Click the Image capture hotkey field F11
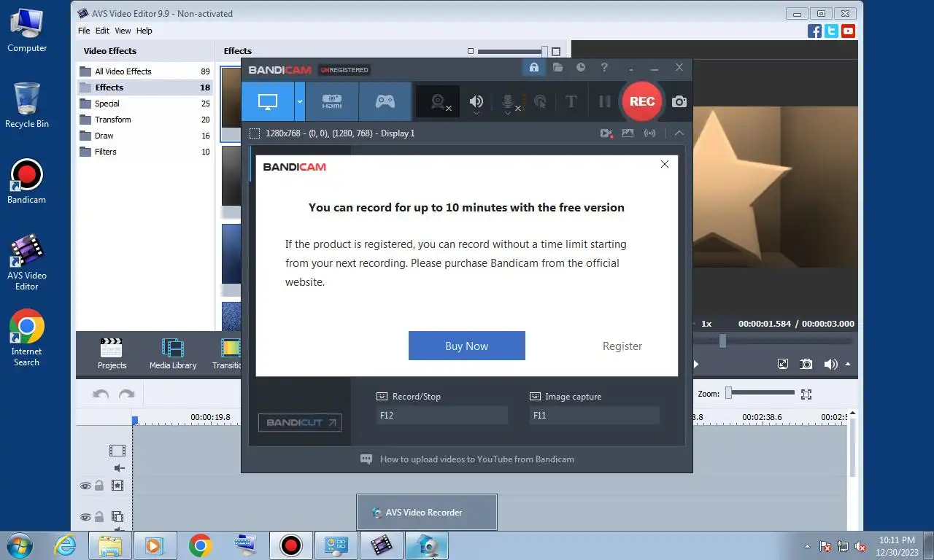Viewport: 934px width, 560px height. tap(594, 416)
